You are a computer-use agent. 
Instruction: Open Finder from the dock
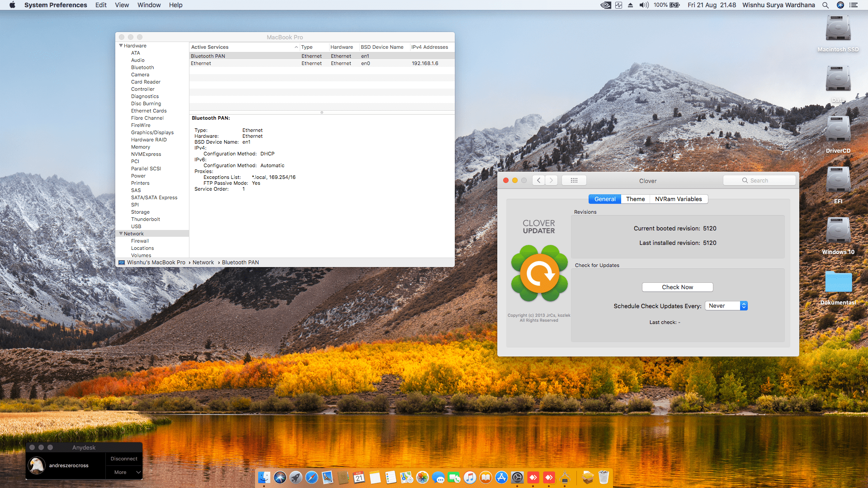(264, 477)
